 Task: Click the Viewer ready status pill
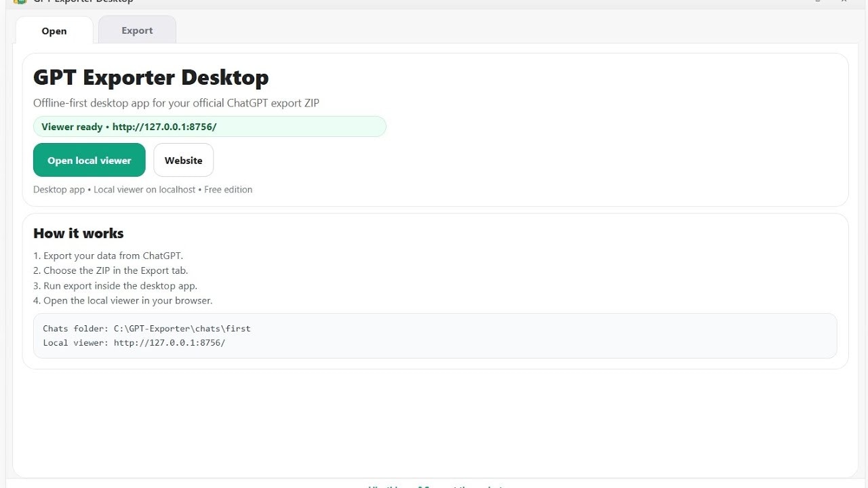pos(210,127)
